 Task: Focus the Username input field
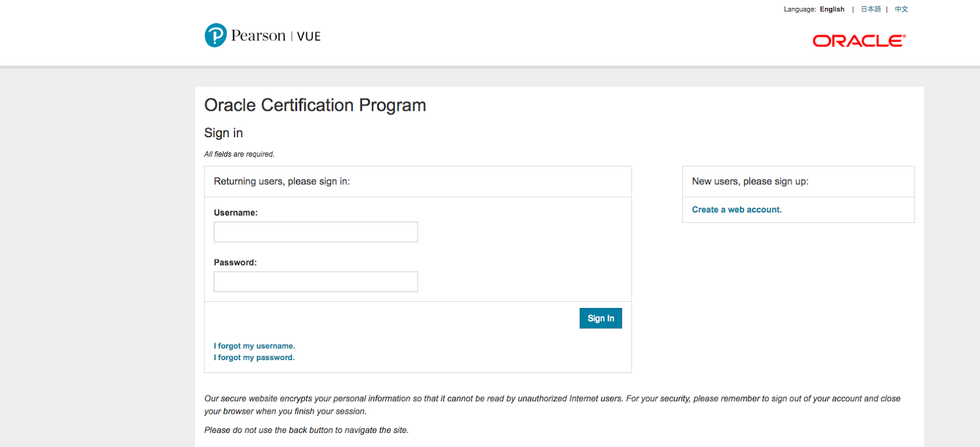[x=315, y=232]
